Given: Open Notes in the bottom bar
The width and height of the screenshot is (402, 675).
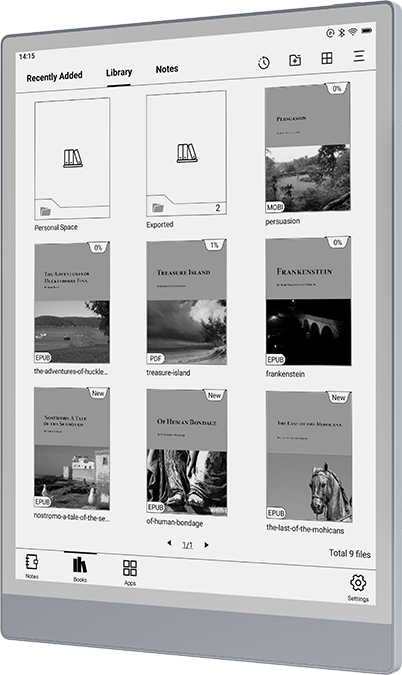Looking at the screenshot, I should click(32, 566).
